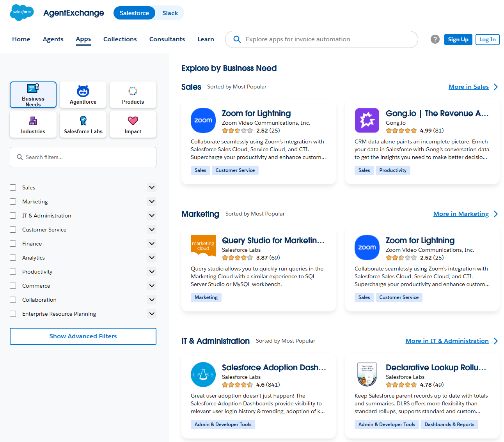Check the Sales filter checkbox

pos(13,187)
